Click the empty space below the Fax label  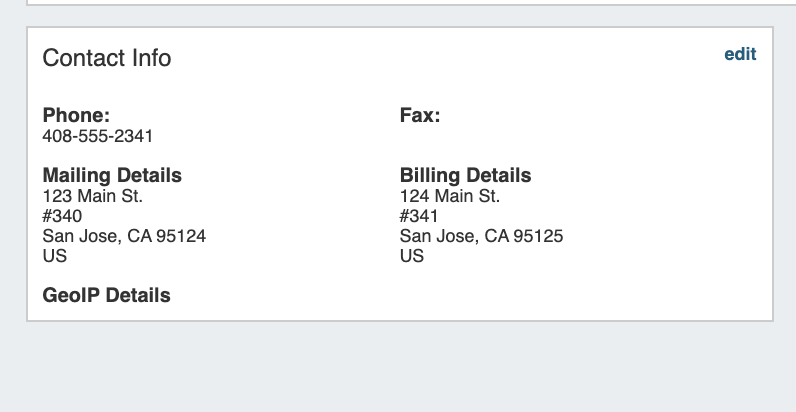480,138
